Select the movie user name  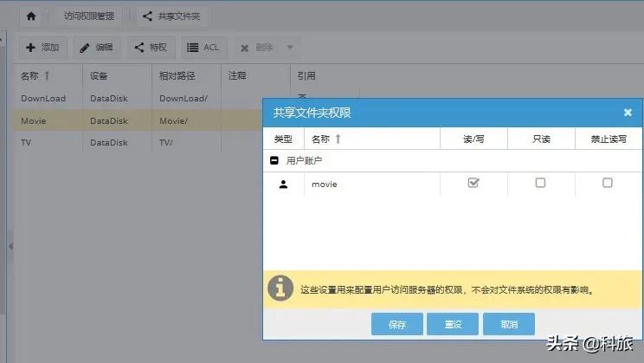click(x=324, y=185)
